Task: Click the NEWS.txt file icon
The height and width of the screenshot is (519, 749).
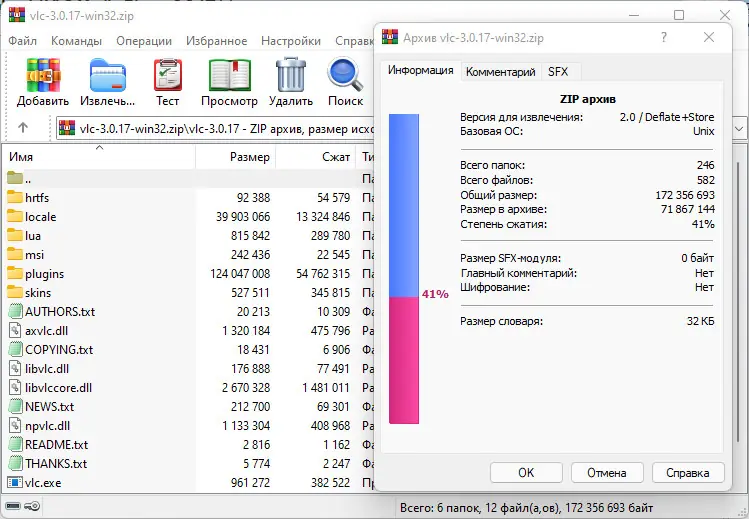Action: coord(15,406)
